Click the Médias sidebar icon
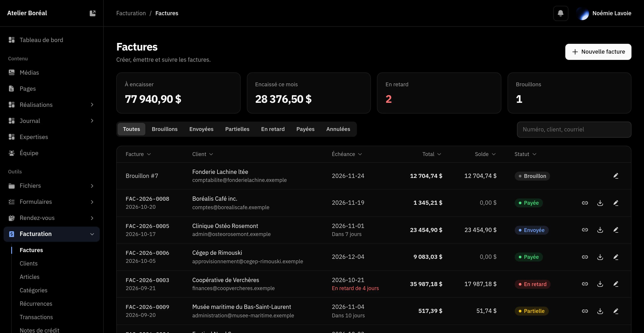The width and height of the screenshot is (644, 333). (x=11, y=72)
